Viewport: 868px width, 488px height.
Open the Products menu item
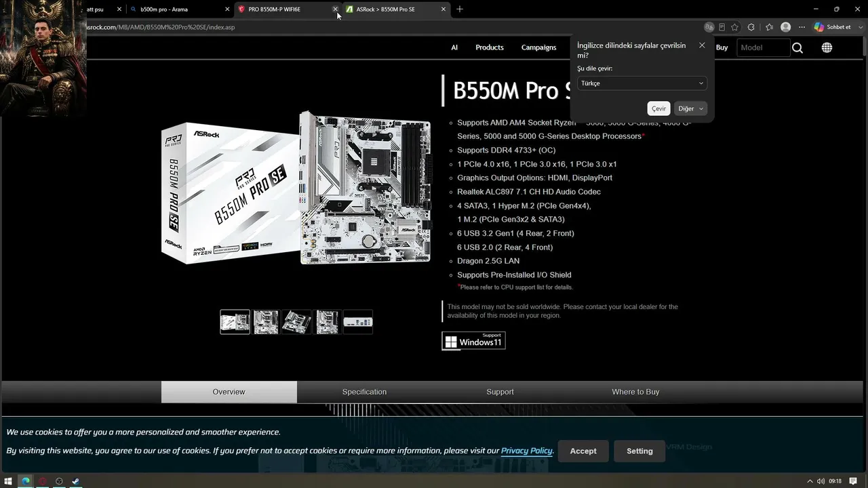point(490,47)
